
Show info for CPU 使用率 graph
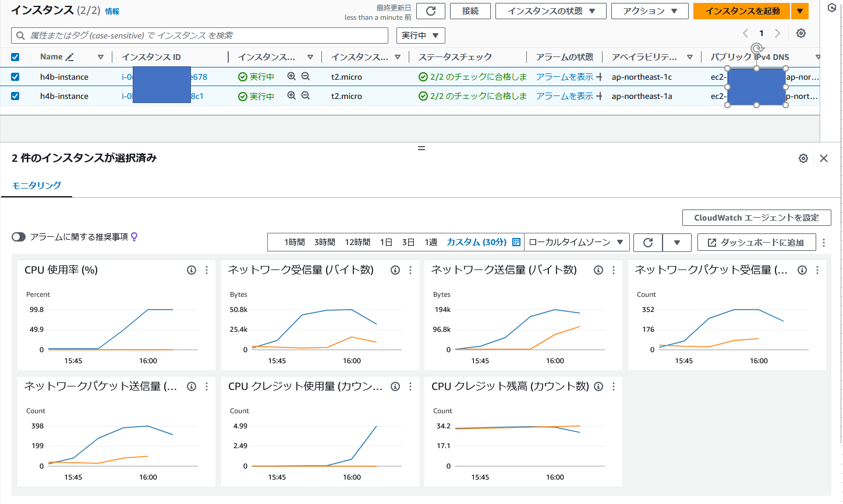coord(192,270)
